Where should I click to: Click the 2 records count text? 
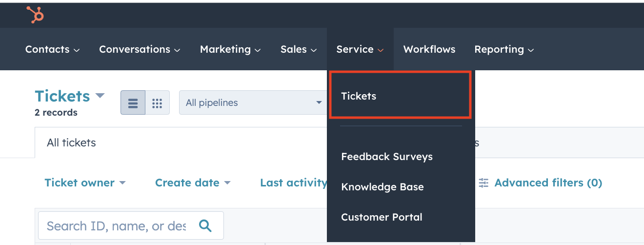click(56, 112)
